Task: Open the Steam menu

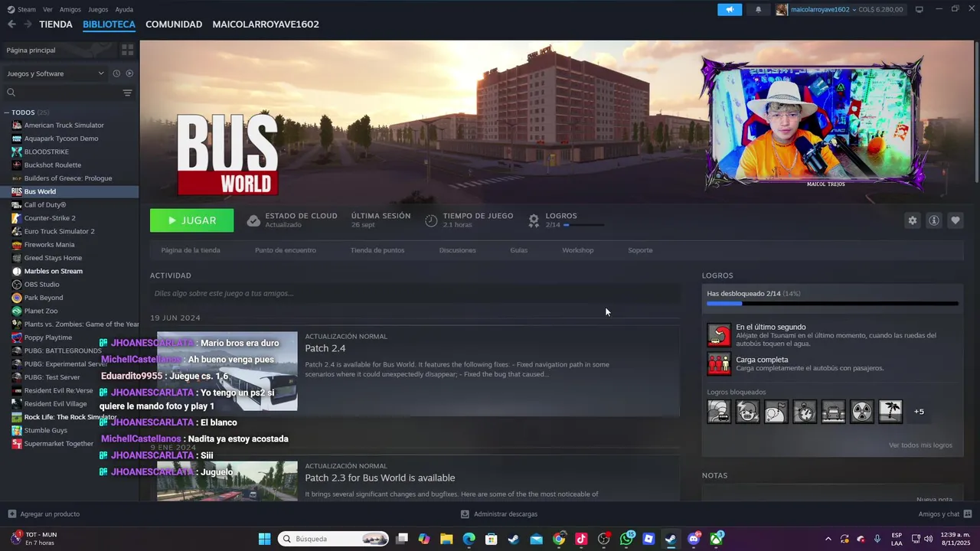Action: click(x=22, y=9)
